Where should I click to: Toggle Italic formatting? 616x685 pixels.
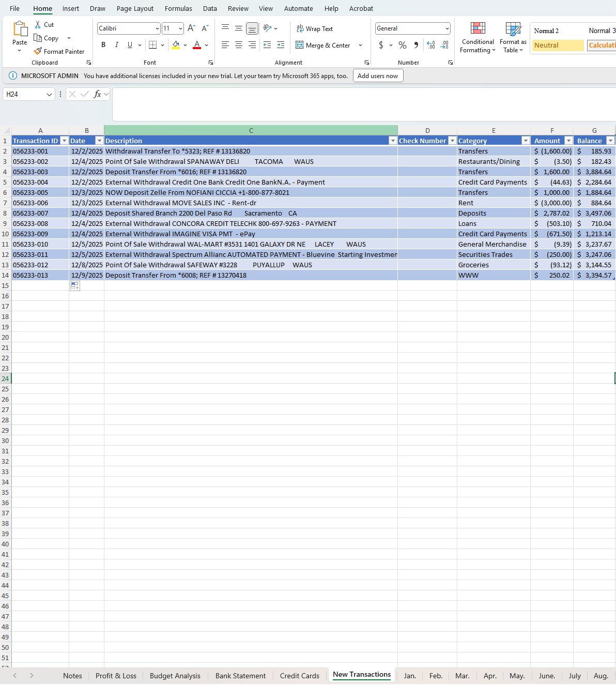pos(117,45)
